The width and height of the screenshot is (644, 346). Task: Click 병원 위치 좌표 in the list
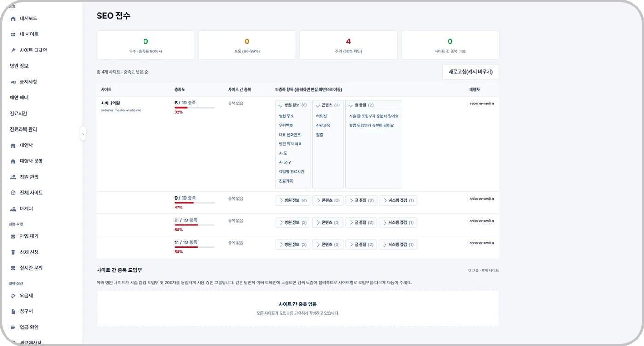pyautogui.click(x=290, y=144)
